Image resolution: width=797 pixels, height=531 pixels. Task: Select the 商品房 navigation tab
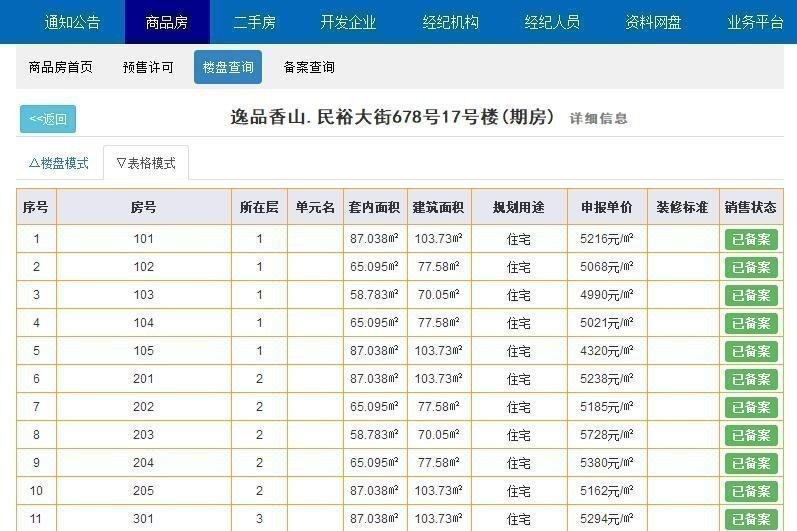coord(167,22)
